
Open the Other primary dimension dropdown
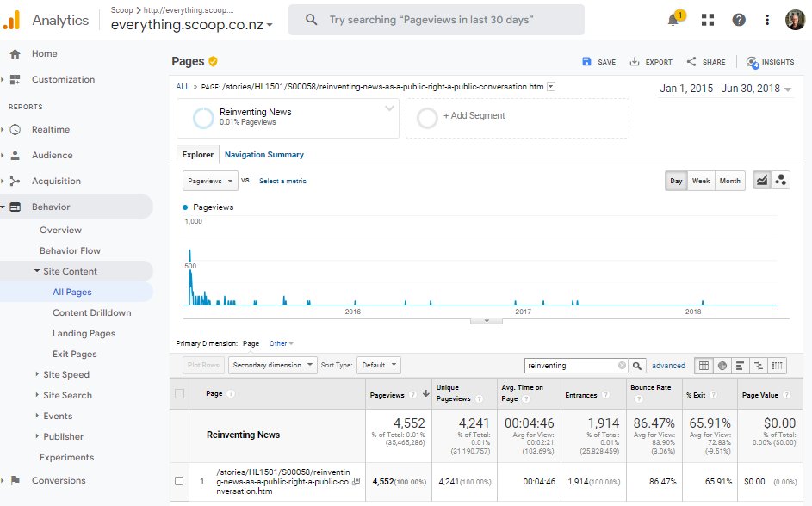(282, 343)
